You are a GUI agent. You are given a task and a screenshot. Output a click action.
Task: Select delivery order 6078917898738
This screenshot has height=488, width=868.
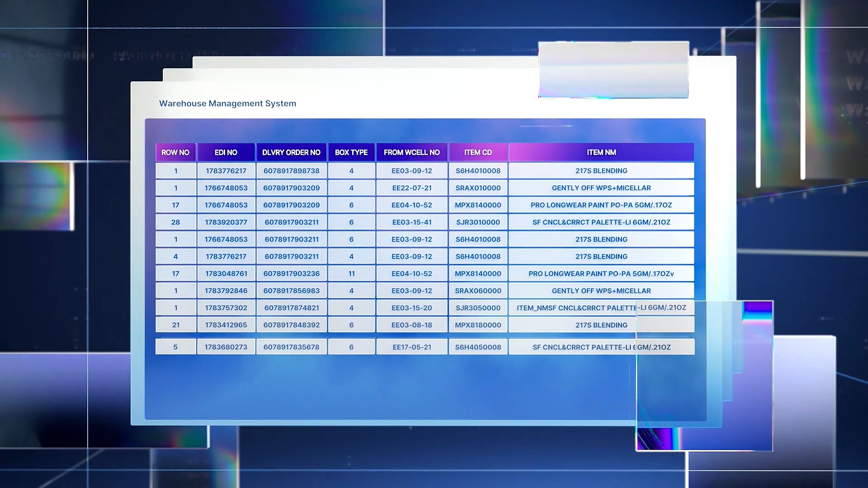(292, 171)
